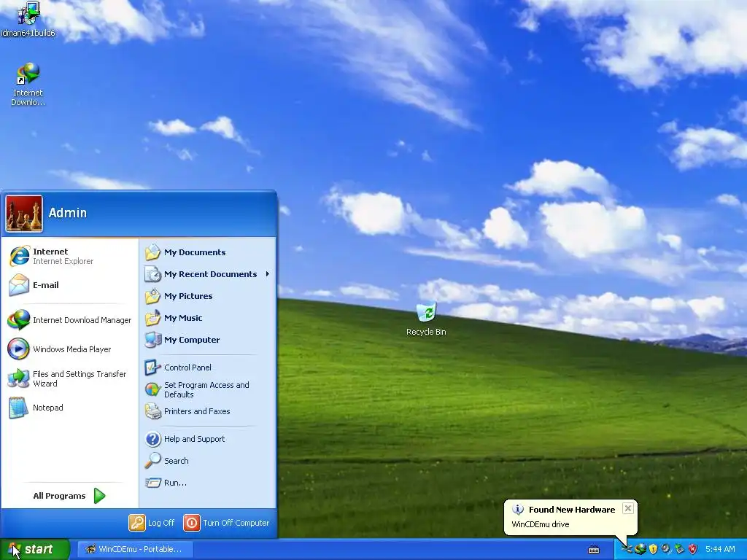747x560 pixels.
Task: Open My Documents folder
Action: (x=207, y=252)
